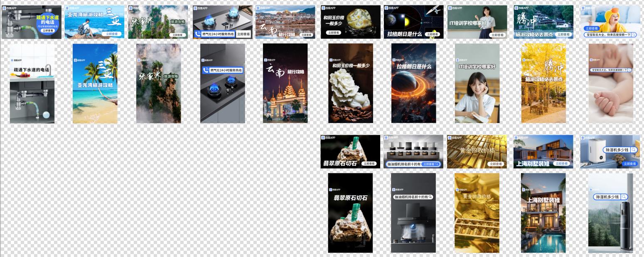
Task: Select the portrait 和田玉价格一般多少 poster
Action: [351, 84]
